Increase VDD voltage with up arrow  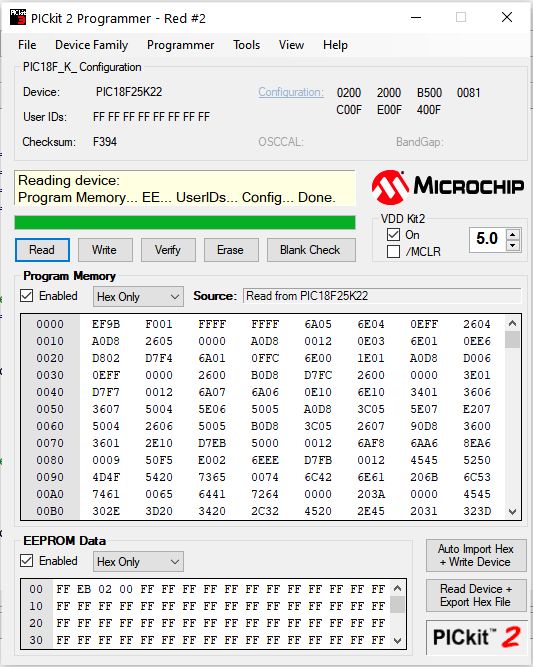click(513, 234)
